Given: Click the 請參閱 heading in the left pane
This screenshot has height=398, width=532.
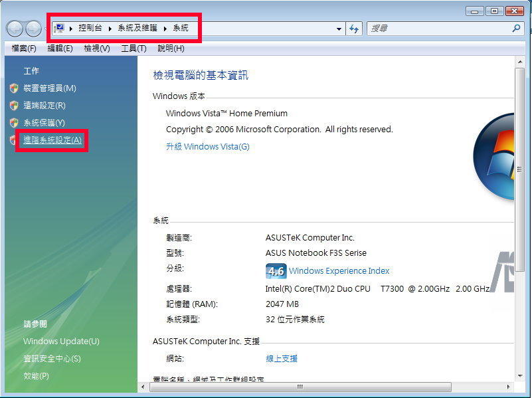Looking at the screenshot, I should [35, 324].
